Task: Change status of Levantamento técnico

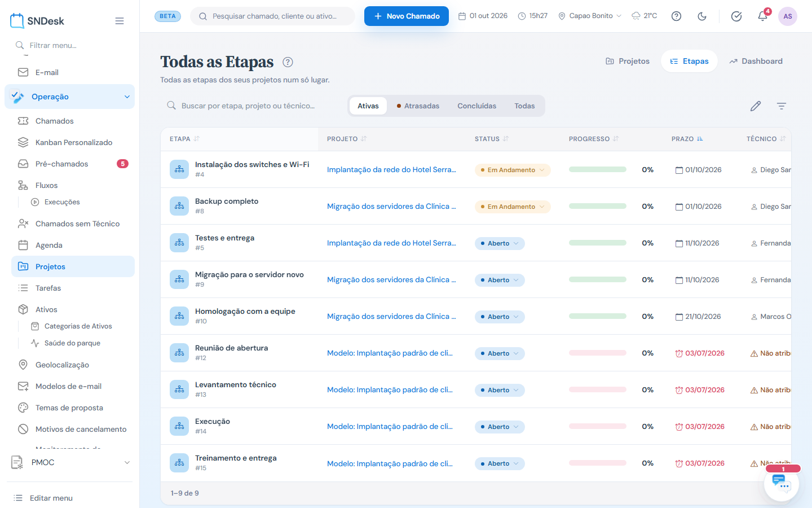Action: pos(500,390)
